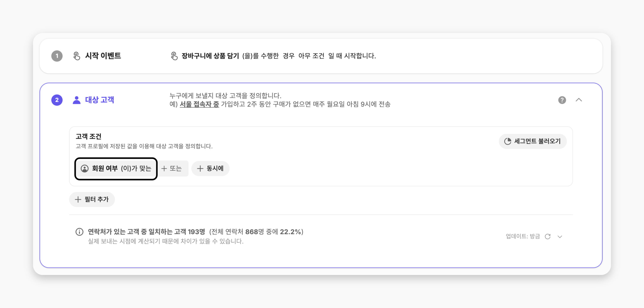Click the pie chart icon in 세그먼트 불러오기
Screen dimensions: 644x308
pos(508,141)
